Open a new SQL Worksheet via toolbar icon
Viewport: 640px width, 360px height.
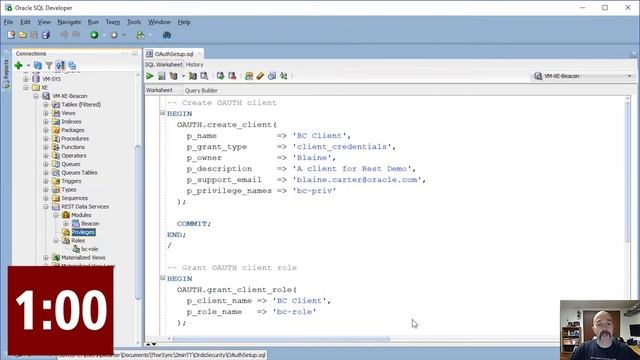(x=140, y=35)
